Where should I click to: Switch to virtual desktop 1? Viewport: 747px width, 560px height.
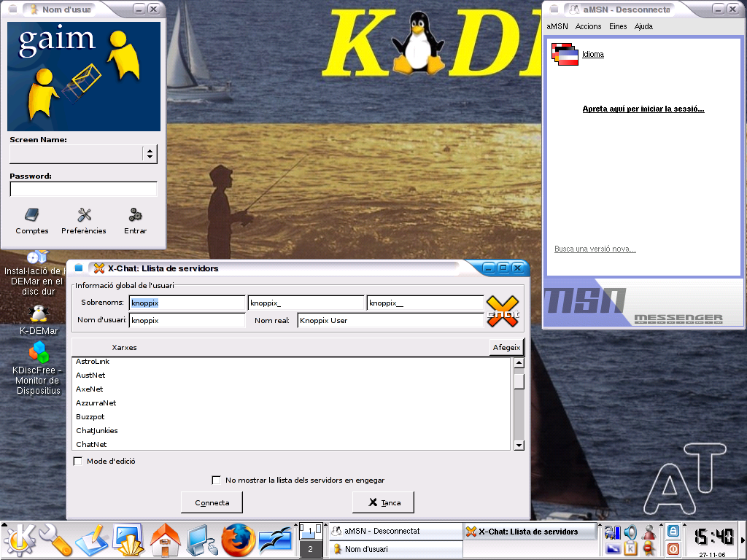(x=310, y=531)
